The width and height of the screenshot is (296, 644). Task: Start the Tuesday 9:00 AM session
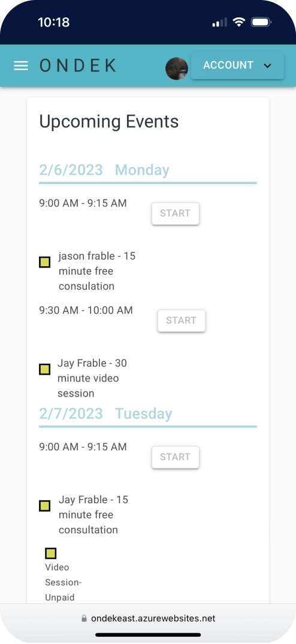[176, 457]
